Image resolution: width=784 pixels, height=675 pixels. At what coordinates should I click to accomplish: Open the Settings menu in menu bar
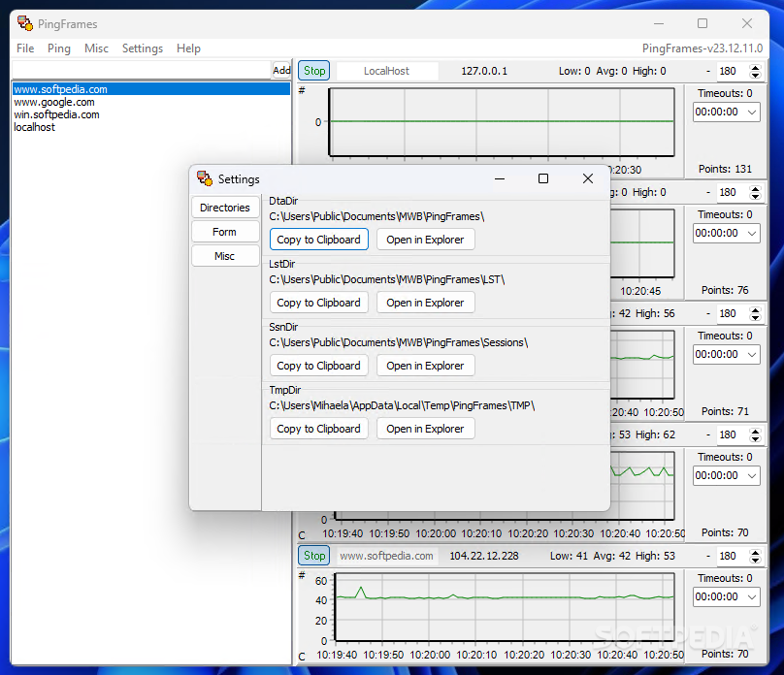[x=143, y=48]
